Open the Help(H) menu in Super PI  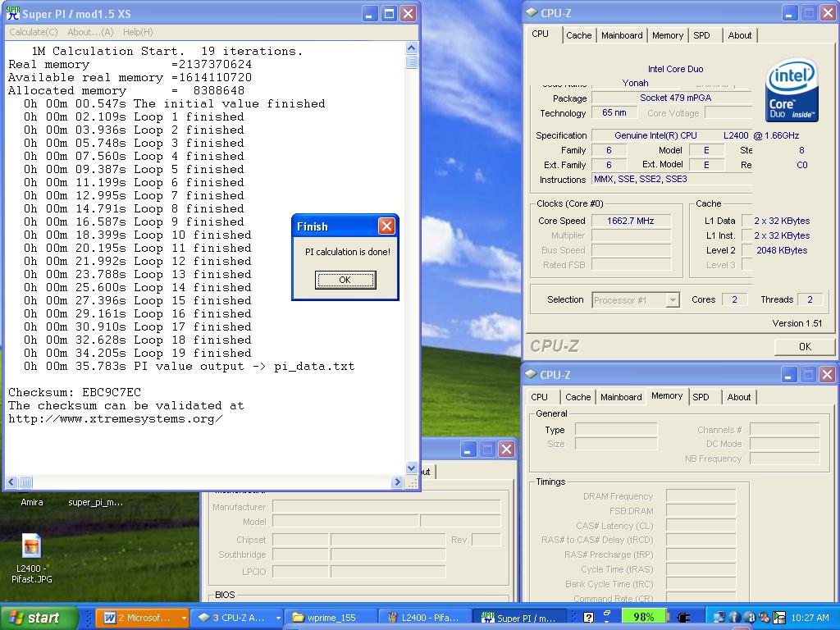138,32
